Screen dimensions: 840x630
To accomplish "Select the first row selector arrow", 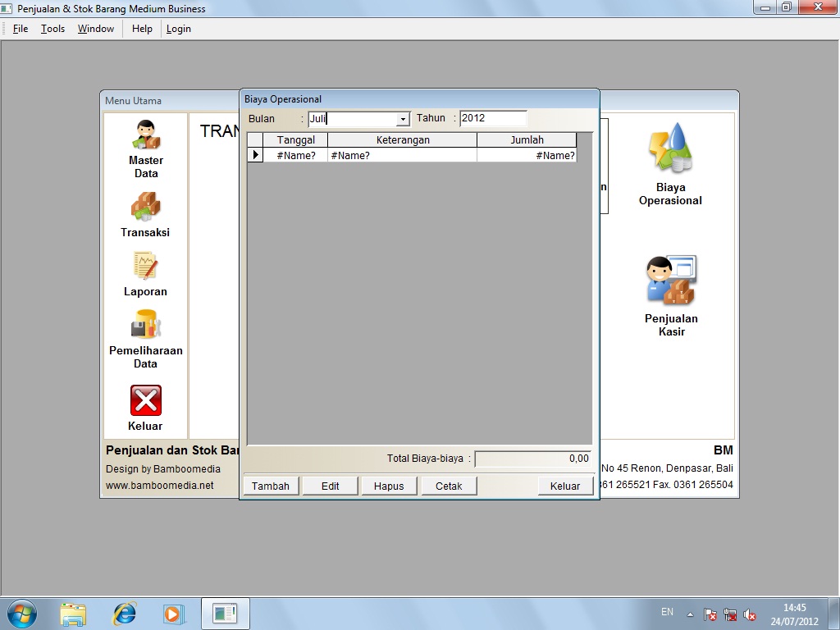I will click(255, 155).
